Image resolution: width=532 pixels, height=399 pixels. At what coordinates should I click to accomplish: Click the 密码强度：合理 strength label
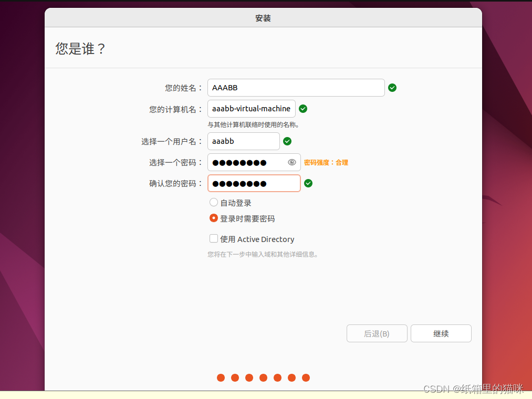326,163
